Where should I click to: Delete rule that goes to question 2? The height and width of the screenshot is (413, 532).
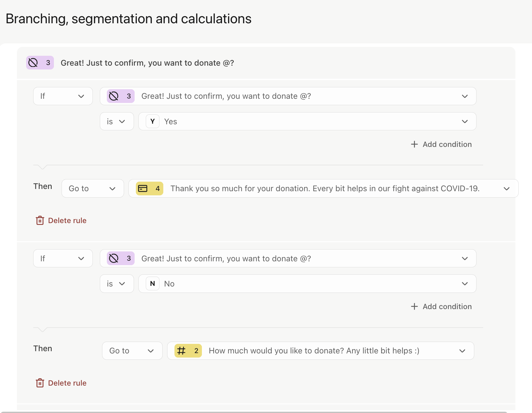coord(61,383)
